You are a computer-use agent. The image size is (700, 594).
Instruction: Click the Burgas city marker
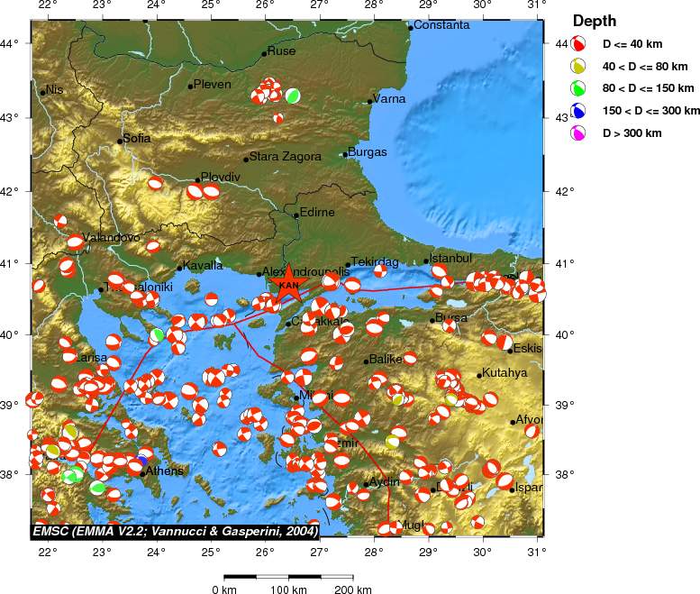(x=344, y=154)
